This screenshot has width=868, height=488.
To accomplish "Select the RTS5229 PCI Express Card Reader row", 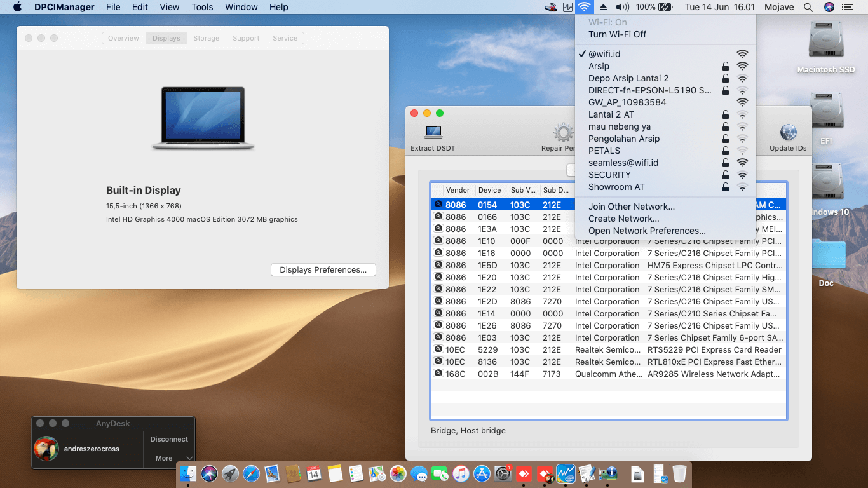I will (608, 349).
